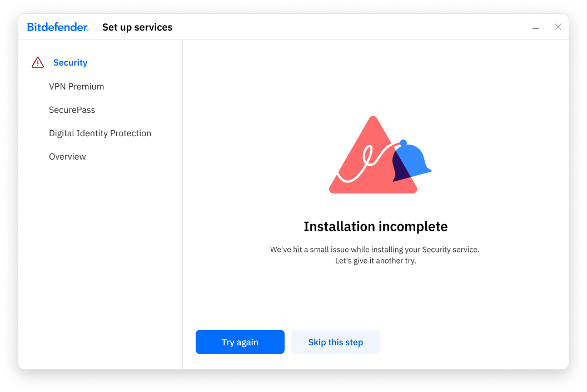
Task: Minimize the Set up services window
Action: (536, 27)
